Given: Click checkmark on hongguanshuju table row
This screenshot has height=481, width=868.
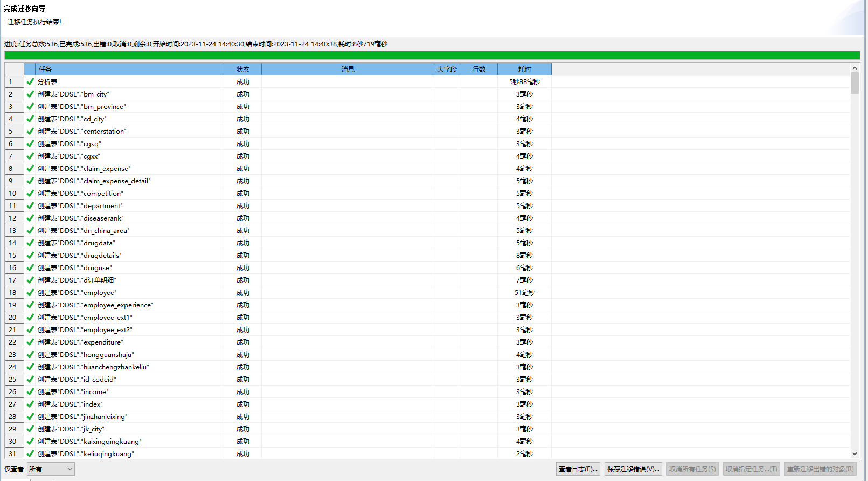Looking at the screenshot, I should pyautogui.click(x=30, y=355).
